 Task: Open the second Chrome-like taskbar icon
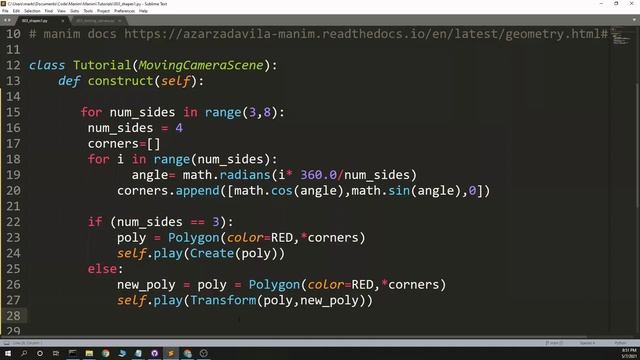click(187, 353)
